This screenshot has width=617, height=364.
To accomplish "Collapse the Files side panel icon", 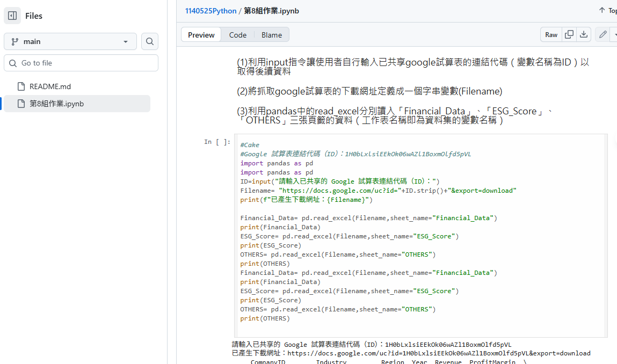I will point(12,16).
